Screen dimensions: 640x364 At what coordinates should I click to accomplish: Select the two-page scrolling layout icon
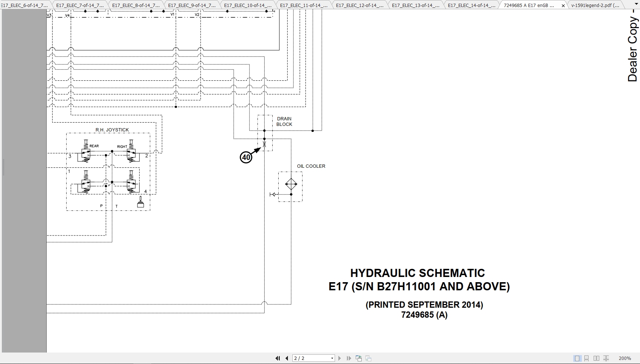point(606,358)
